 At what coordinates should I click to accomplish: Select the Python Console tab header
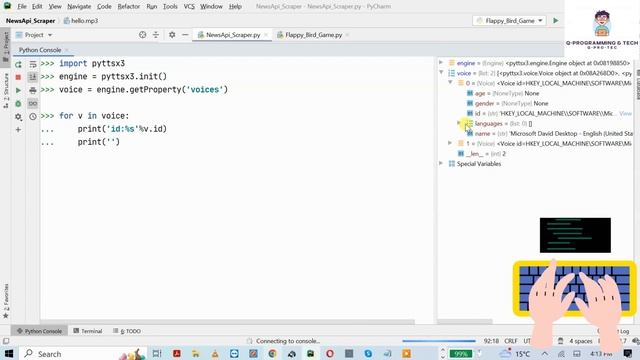click(40, 50)
